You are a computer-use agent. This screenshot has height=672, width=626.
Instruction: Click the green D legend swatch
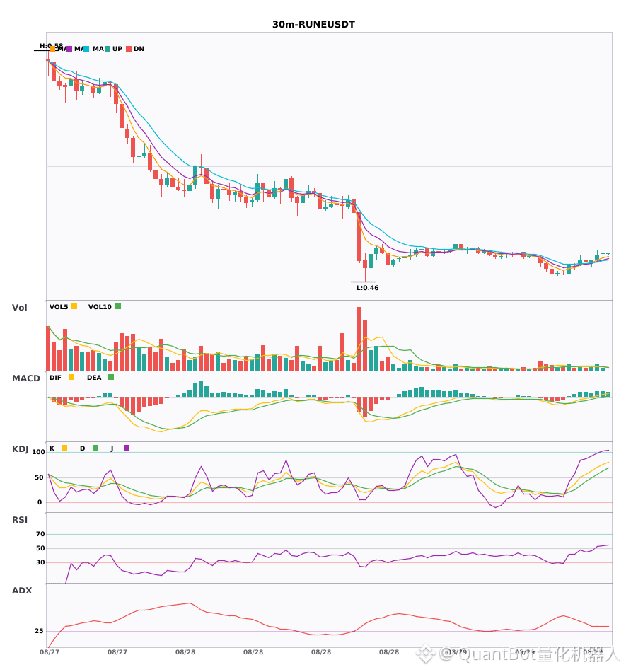[x=95, y=448]
